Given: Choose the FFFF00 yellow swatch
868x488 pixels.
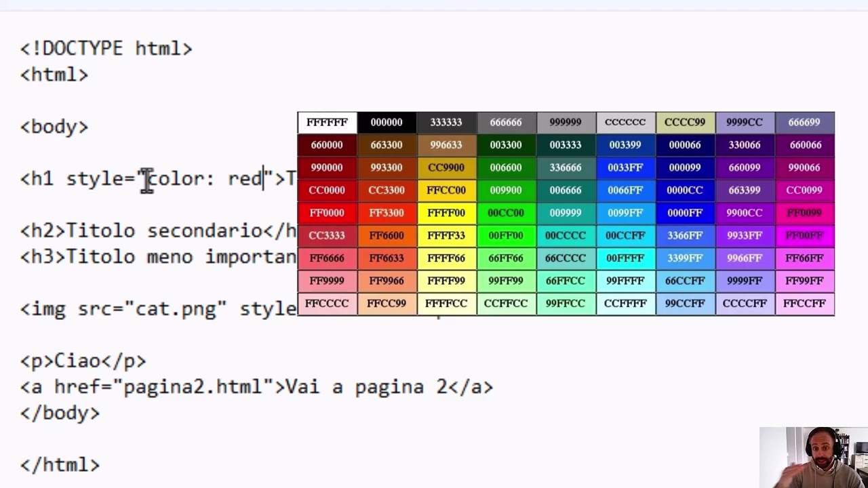Looking at the screenshot, I should click(x=446, y=213).
